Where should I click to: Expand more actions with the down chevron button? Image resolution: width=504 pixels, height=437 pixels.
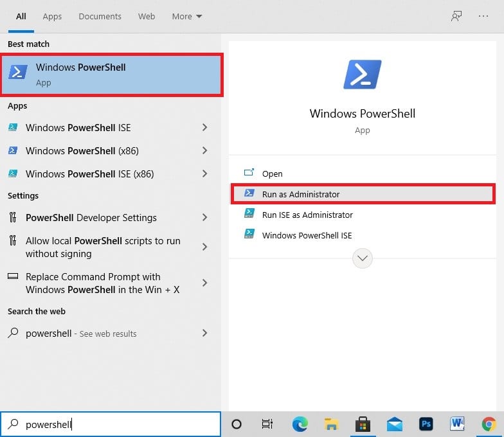(363, 258)
